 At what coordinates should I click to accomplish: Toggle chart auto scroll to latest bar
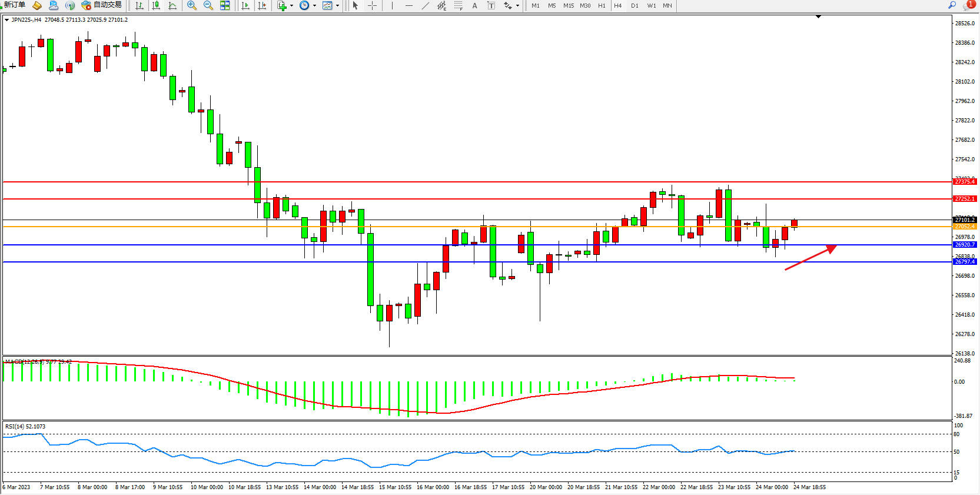[x=245, y=6]
